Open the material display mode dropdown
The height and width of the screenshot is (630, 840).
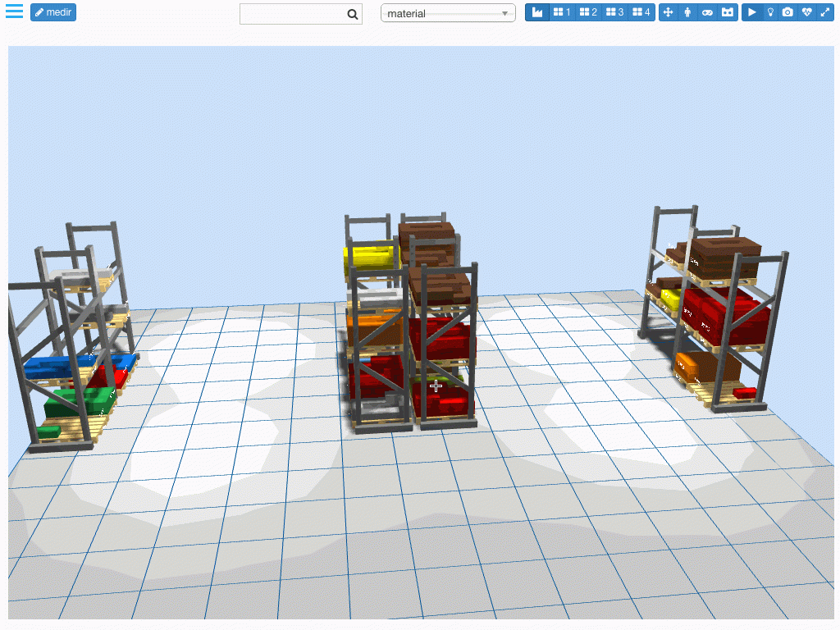tap(447, 12)
